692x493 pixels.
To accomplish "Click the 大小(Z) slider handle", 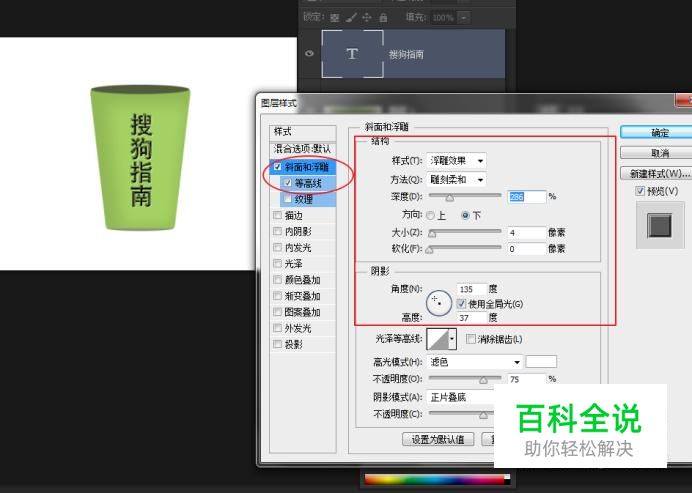I will pos(432,233).
